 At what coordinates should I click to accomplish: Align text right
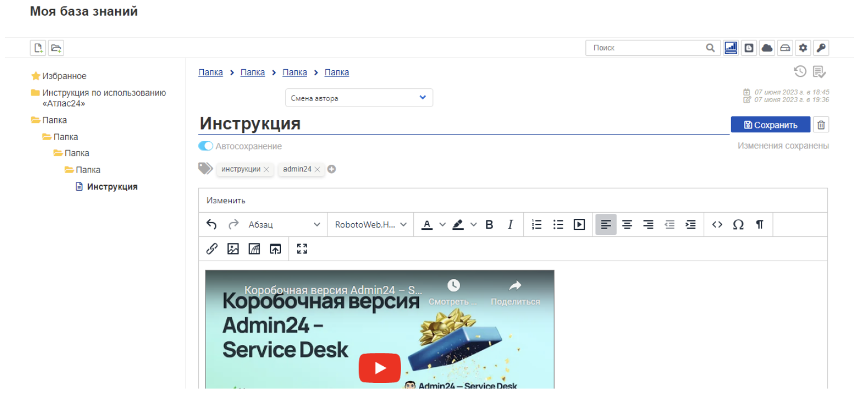coord(648,224)
